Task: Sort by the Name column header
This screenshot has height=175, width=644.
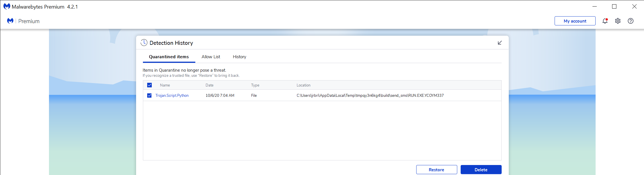Action: [x=165, y=85]
